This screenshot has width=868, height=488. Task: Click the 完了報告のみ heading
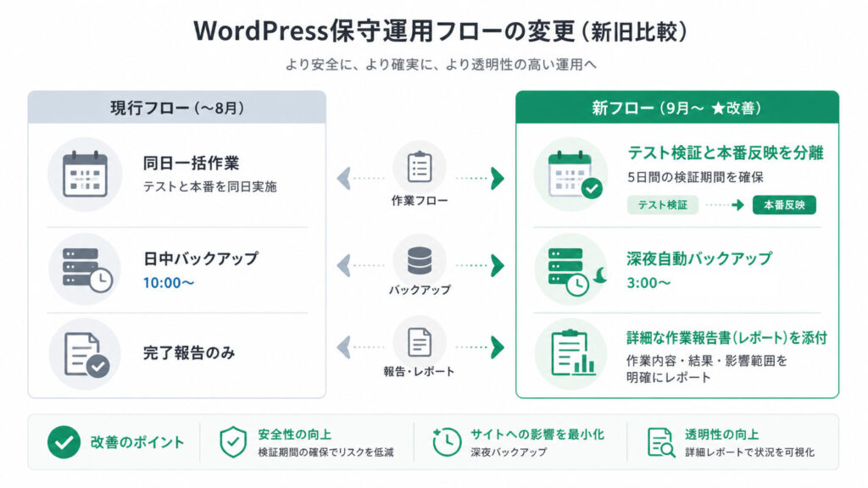[189, 353]
